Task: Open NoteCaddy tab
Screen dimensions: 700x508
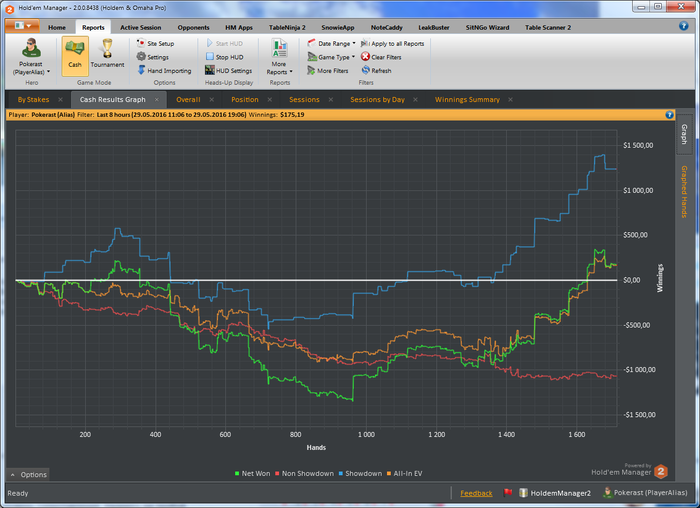Action: pos(387,27)
